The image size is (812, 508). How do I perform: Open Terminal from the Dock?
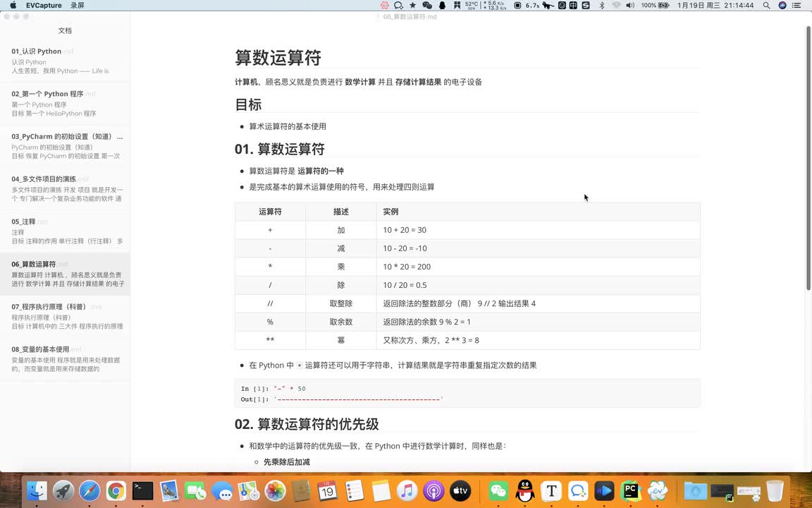(142, 490)
